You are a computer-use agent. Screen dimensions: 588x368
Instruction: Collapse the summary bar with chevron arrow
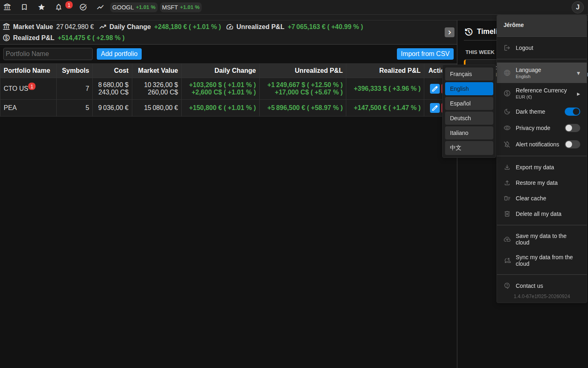coord(450,32)
